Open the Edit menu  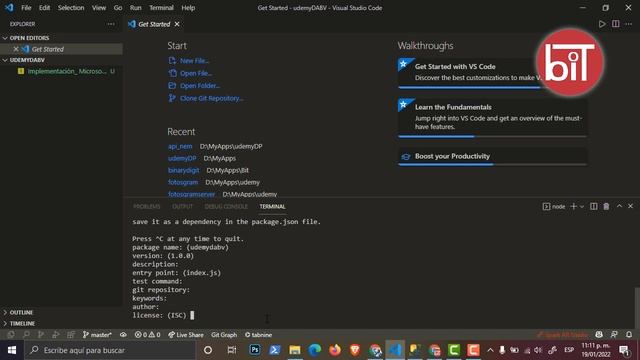pos(44,8)
